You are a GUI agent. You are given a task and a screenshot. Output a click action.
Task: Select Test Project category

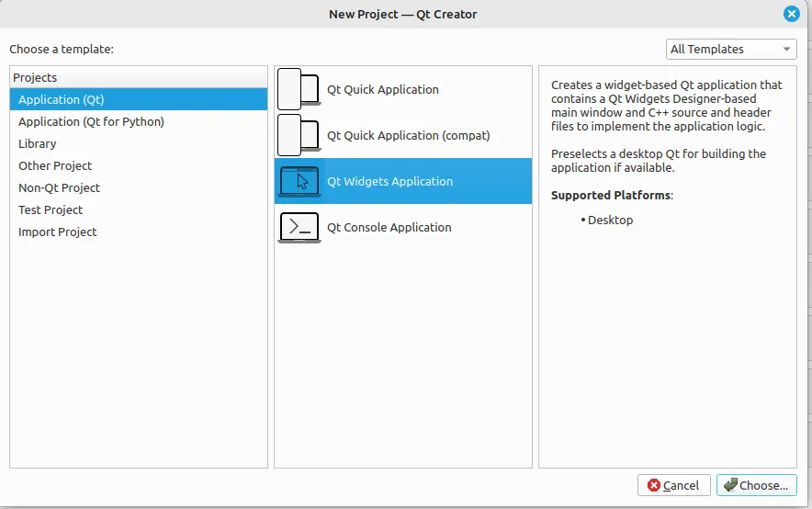139,209
